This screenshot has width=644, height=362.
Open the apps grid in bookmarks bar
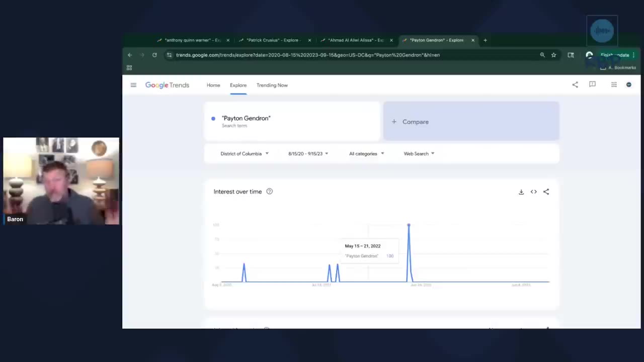pyautogui.click(x=129, y=67)
